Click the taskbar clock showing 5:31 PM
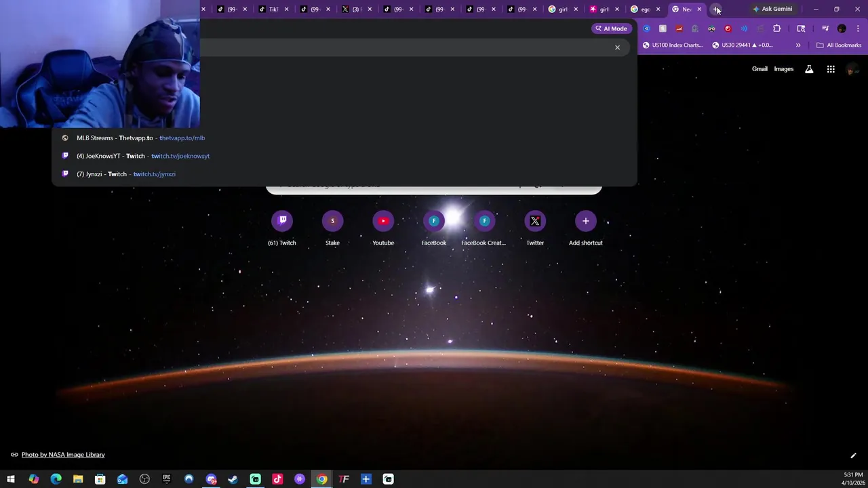868x488 pixels. 853,479
